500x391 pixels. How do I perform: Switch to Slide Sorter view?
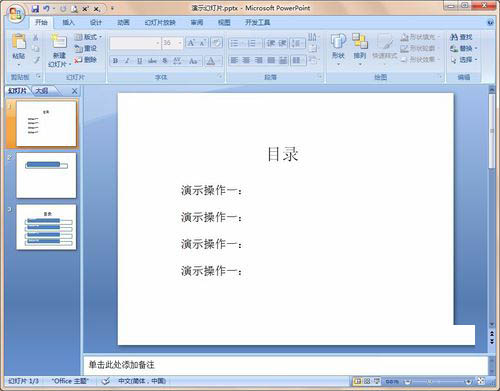[x=367, y=381]
